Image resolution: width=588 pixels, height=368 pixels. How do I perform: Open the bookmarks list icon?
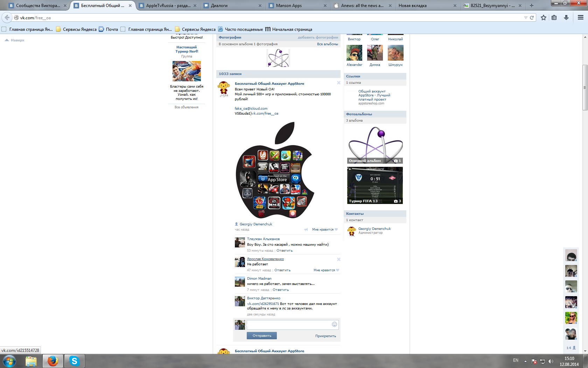click(554, 18)
